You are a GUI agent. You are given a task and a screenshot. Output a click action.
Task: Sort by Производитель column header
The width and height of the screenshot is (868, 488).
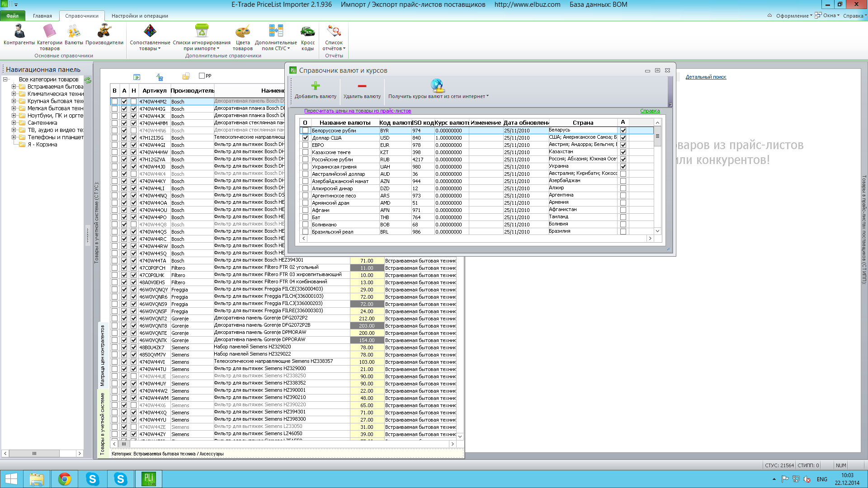coord(192,90)
